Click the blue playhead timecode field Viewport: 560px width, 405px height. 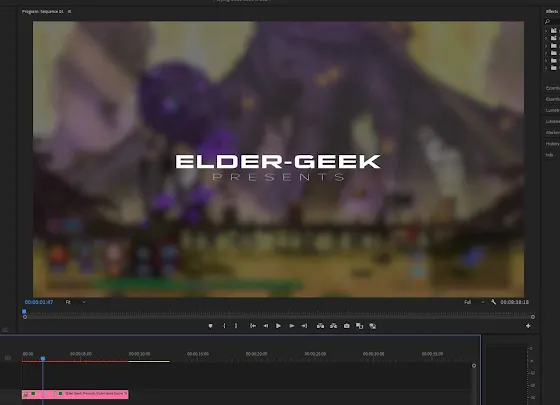pyautogui.click(x=39, y=302)
